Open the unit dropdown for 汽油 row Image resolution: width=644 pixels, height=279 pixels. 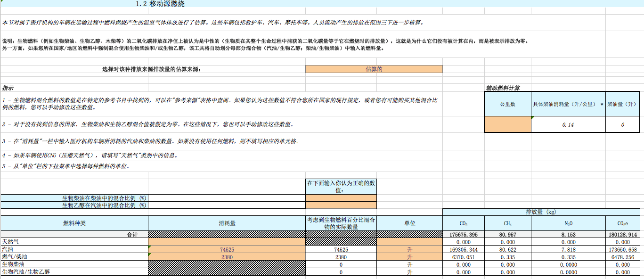point(409,249)
